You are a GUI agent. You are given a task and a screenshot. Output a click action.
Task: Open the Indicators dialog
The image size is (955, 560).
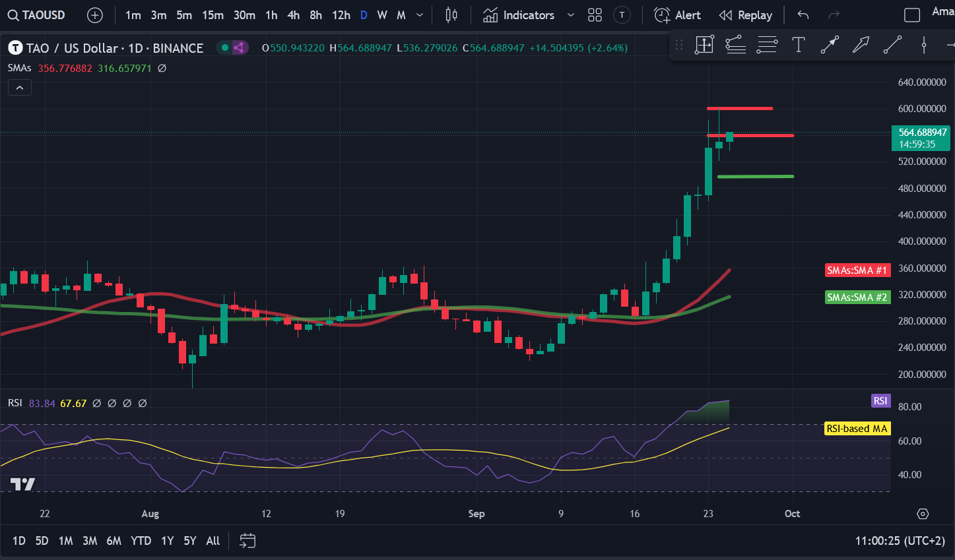[x=519, y=15]
